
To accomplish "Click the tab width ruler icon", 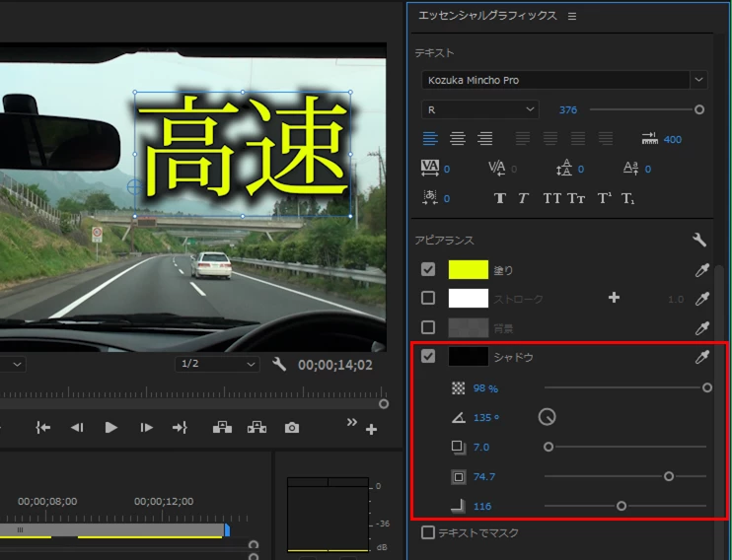I will pos(649,138).
